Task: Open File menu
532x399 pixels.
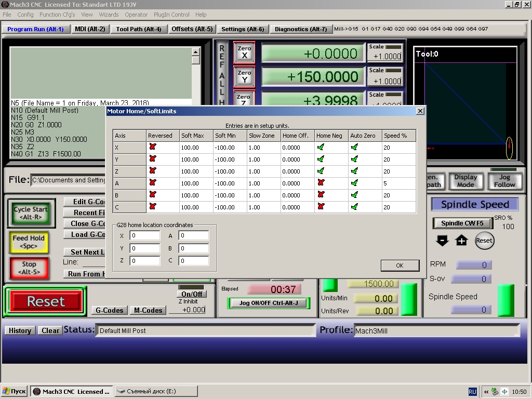Action: point(7,15)
